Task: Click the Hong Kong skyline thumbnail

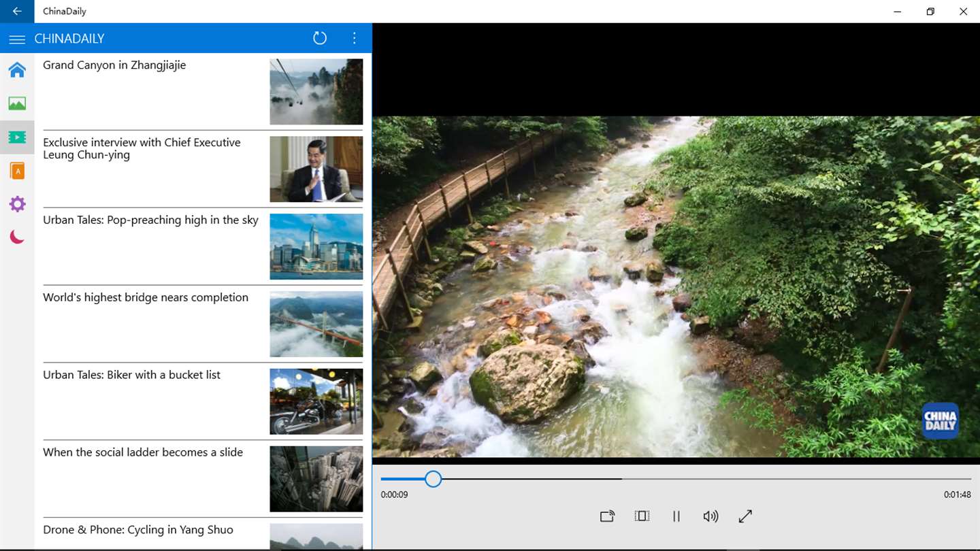Action: (x=316, y=247)
